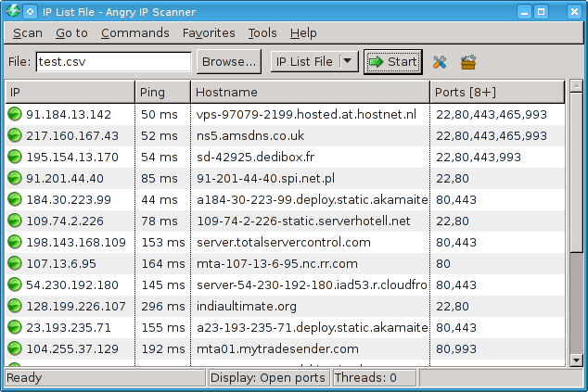This screenshot has height=392, width=588.
Task: Click green status icon for 109.74.2.226
Action: coord(15,221)
